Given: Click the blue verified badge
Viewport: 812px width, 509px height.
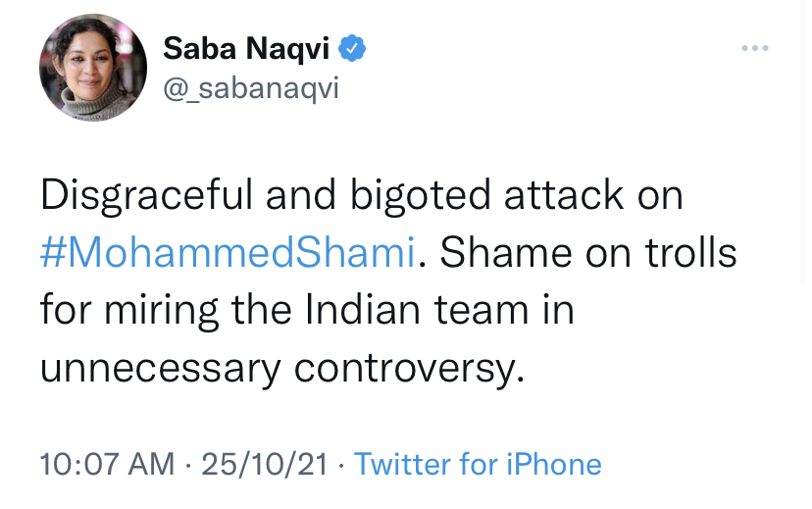Looking at the screenshot, I should click(353, 47).
